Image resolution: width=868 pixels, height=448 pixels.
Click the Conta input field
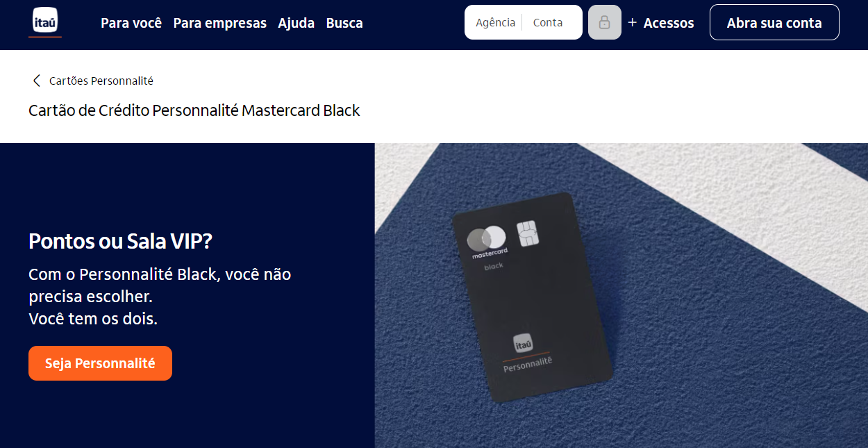[551, 22]
